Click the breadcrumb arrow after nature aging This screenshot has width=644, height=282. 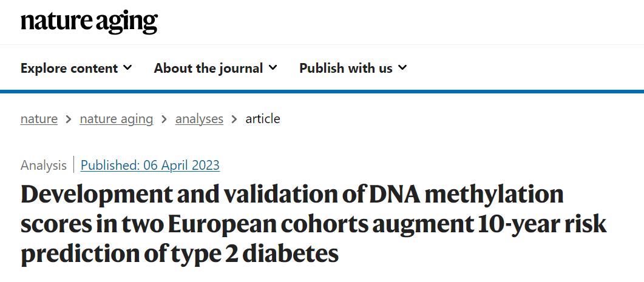(x=164, y=119)
